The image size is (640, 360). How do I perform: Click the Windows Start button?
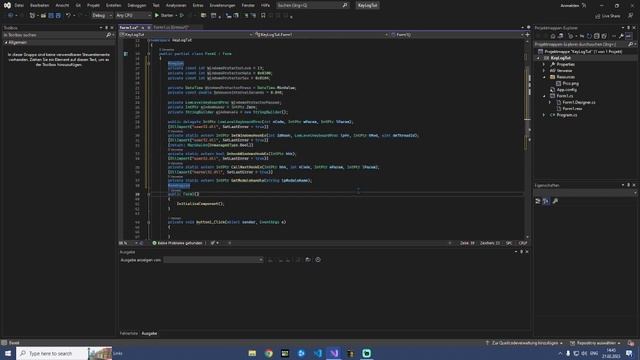(8, 353)
